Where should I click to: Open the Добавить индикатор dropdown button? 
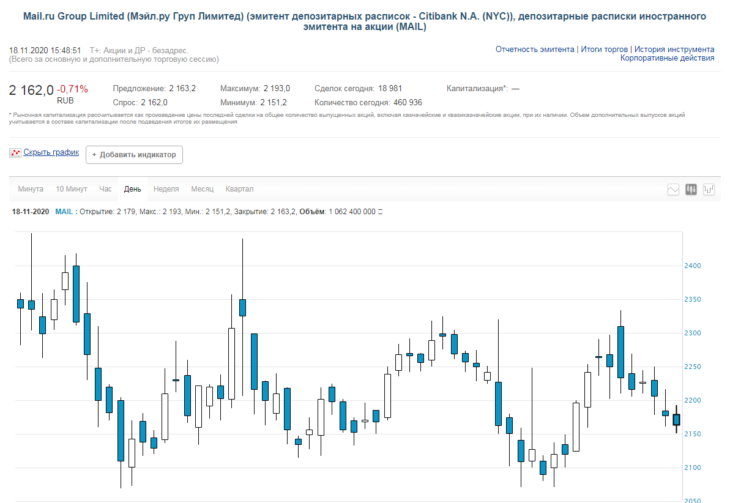click(x=134, y=155)
